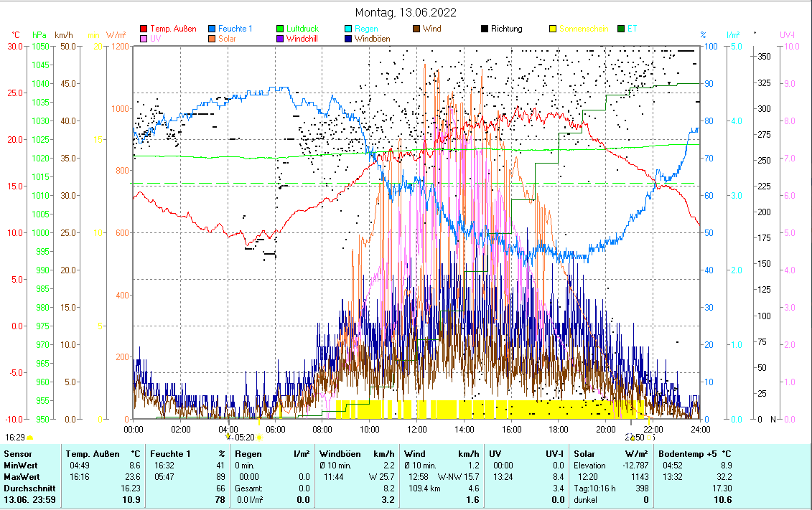Viewport: 812px width, 510px height.
Task: Click the min temperature value 8.6
Action: pos(135,466)
